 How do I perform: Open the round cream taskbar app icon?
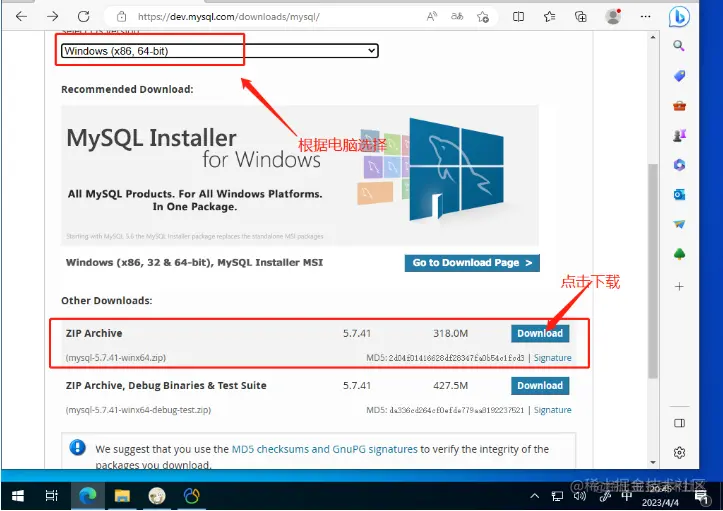pyautogui.click(x=157, y=496)
